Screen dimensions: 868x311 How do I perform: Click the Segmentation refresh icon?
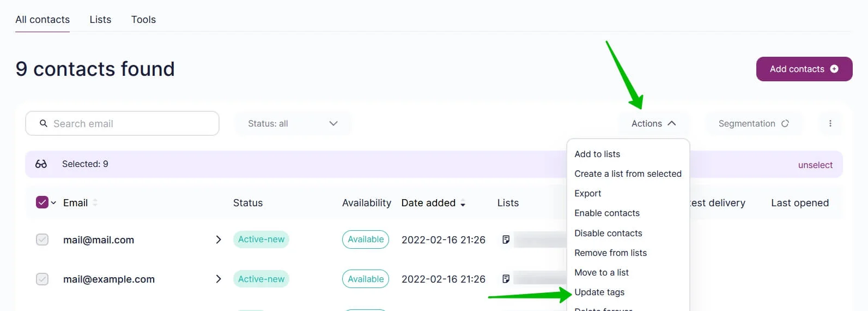(x=785, y=123)
